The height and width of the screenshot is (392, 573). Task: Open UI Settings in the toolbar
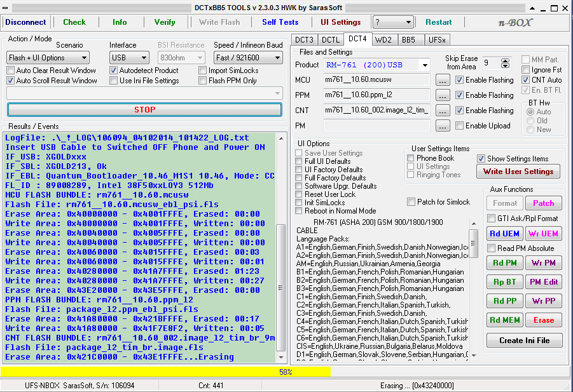[x=341, y=22]
